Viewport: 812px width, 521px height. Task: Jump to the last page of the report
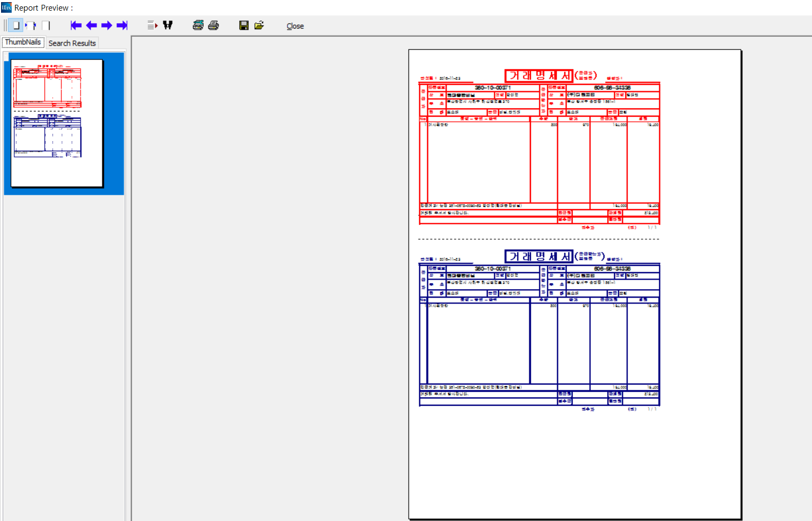point(122,25)
